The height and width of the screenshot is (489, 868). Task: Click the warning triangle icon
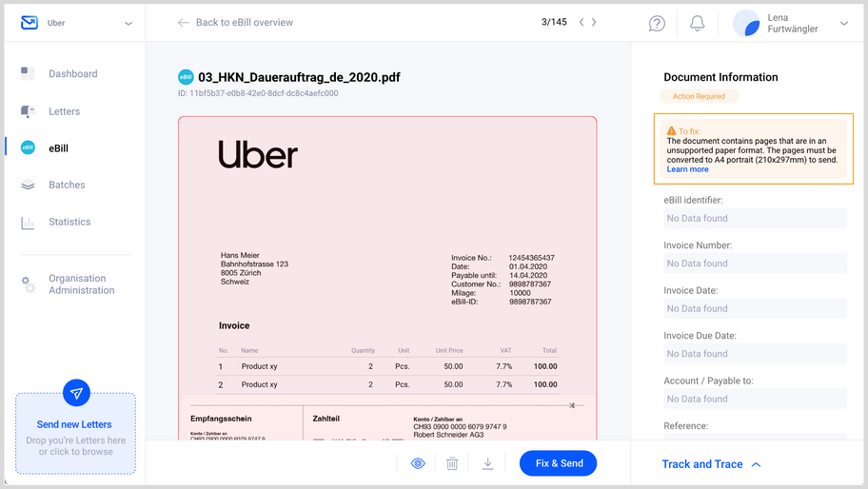point(672,131)
